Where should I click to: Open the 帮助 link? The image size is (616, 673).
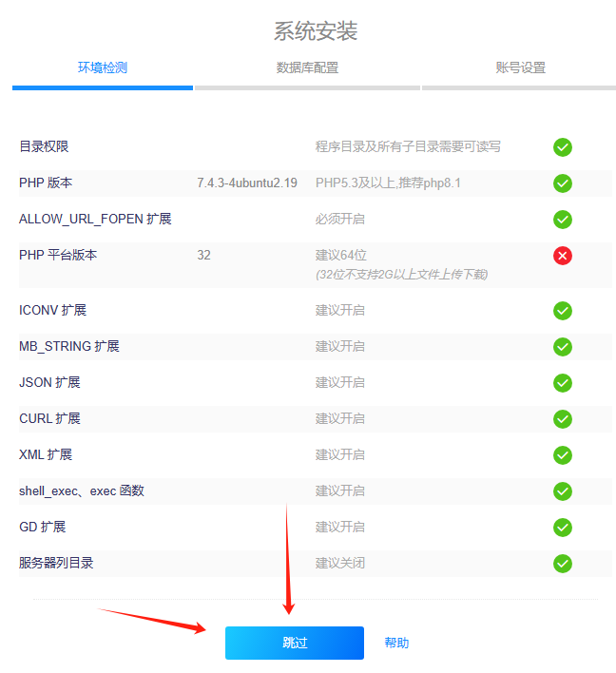click(x=396, y=643)
